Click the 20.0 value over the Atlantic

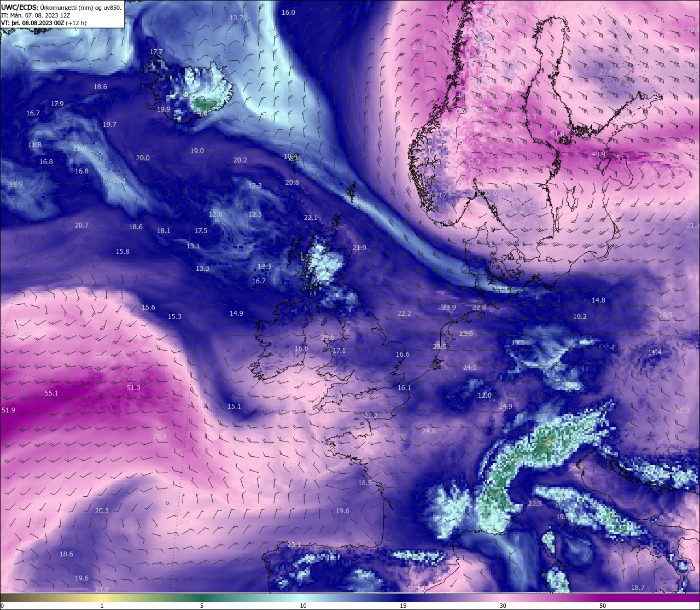point(143,158)
